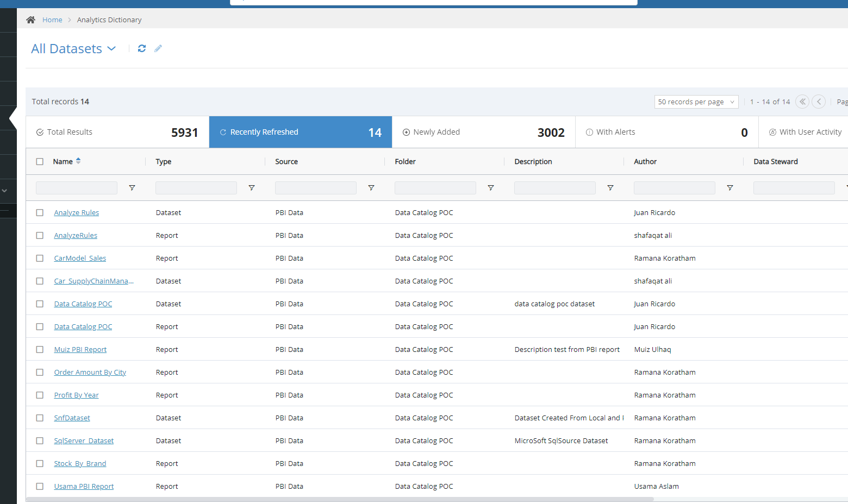Open the Profit By Year link
The width and height of the screenshot is (848, 504).
76,395
